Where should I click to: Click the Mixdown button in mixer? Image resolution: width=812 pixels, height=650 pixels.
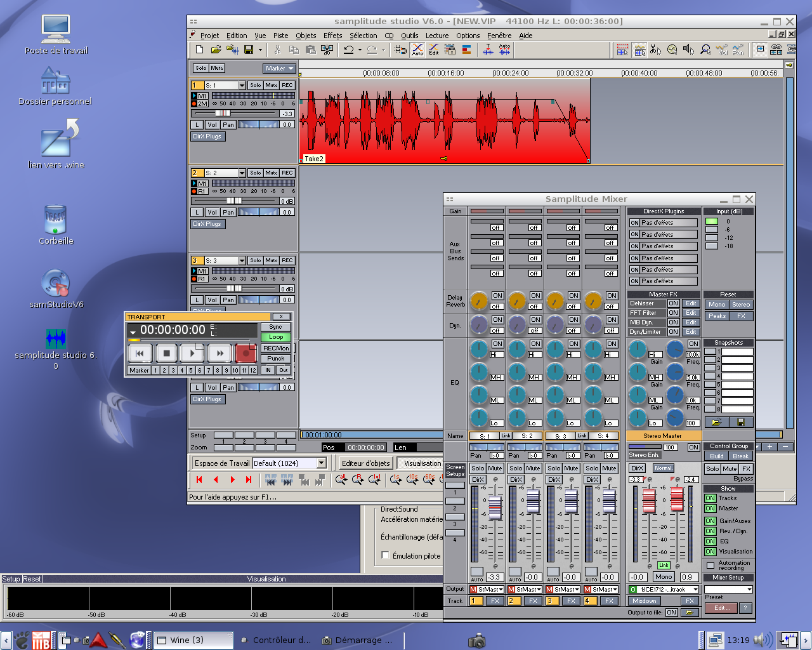pyautogui.click(x=645, y=601)
